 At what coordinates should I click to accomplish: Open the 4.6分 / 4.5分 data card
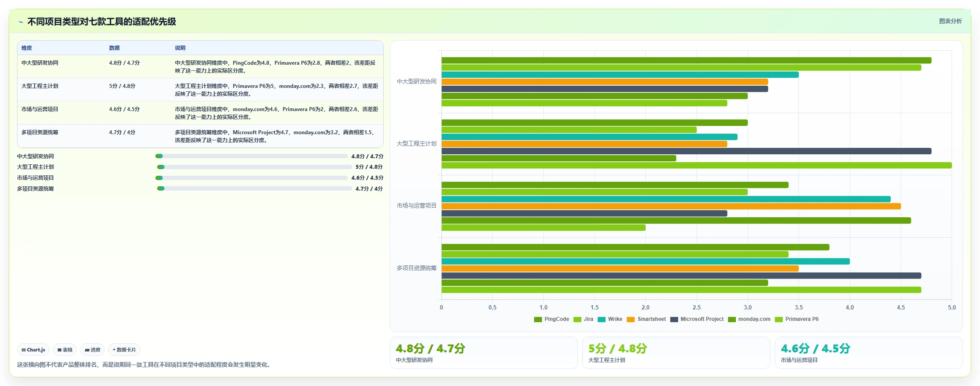coord(869,353)
